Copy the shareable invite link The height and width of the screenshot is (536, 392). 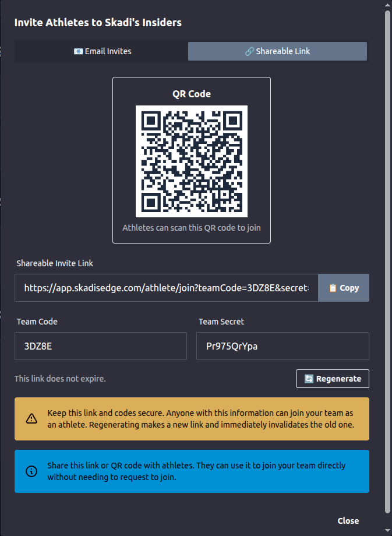coord(344,288)
